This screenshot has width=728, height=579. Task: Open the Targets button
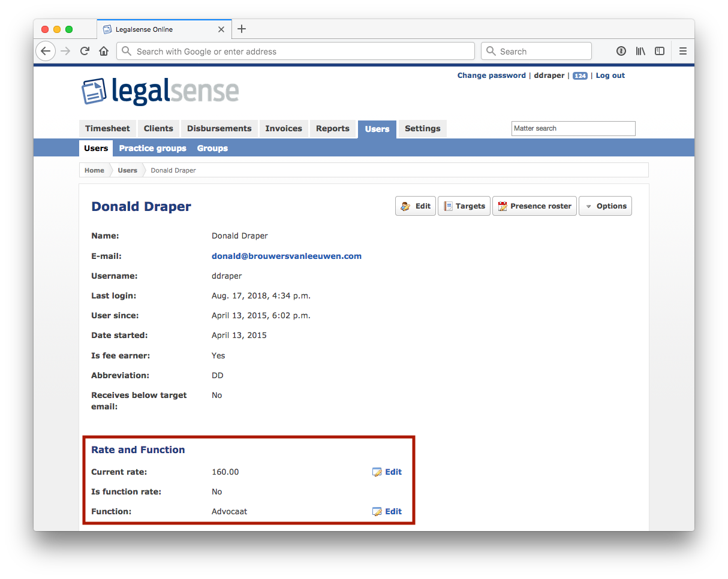click(x=464, y=206)
